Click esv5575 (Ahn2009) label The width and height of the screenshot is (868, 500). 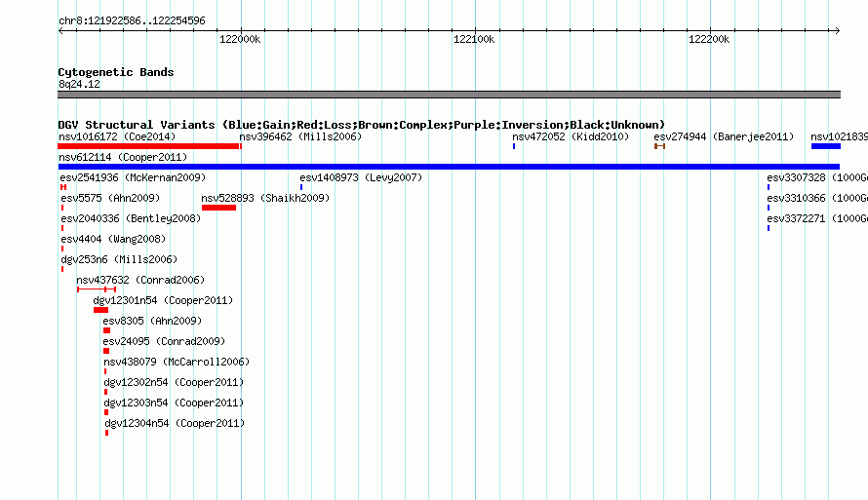pyautogui.click(x=110, y=198)
